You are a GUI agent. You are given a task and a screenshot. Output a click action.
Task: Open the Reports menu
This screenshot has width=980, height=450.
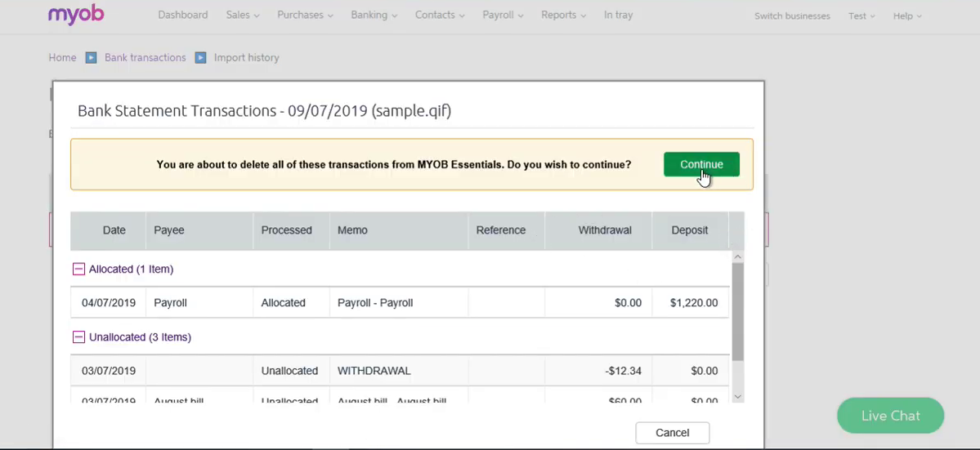click(x=564, y=15)
